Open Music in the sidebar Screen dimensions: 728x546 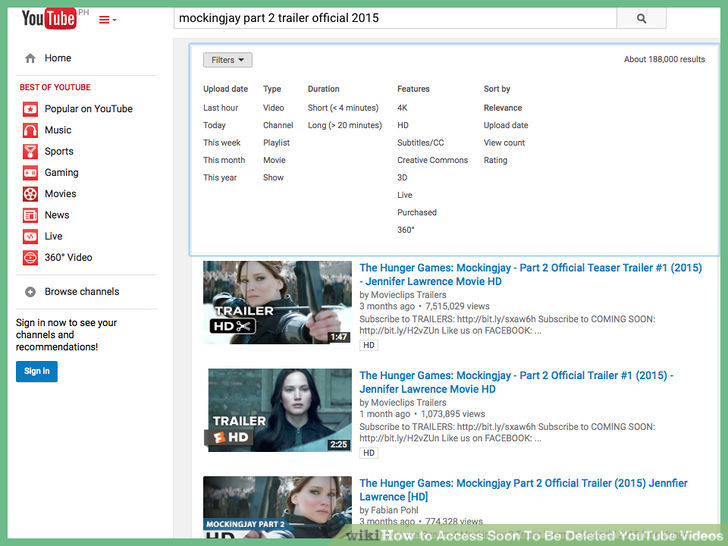coord(58,130)
